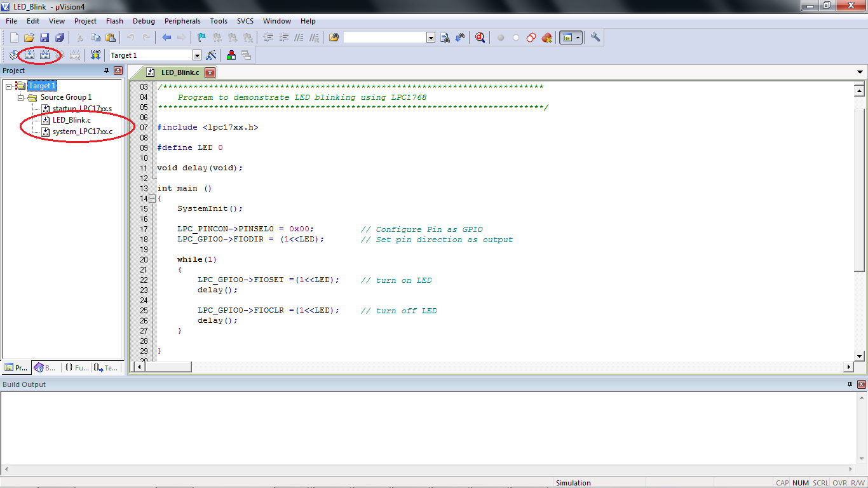Image resolution: width=868 pixels, height=488 pixels.
Task: Click the Copy icon in the toolbar
Action: pyautogui.click(x=95, y=37)
